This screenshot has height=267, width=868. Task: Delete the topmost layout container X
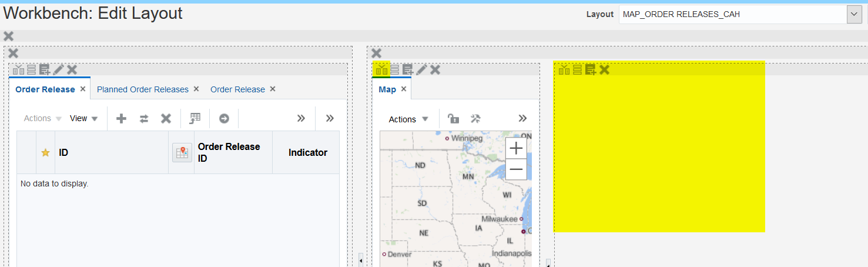pos(8,36)
